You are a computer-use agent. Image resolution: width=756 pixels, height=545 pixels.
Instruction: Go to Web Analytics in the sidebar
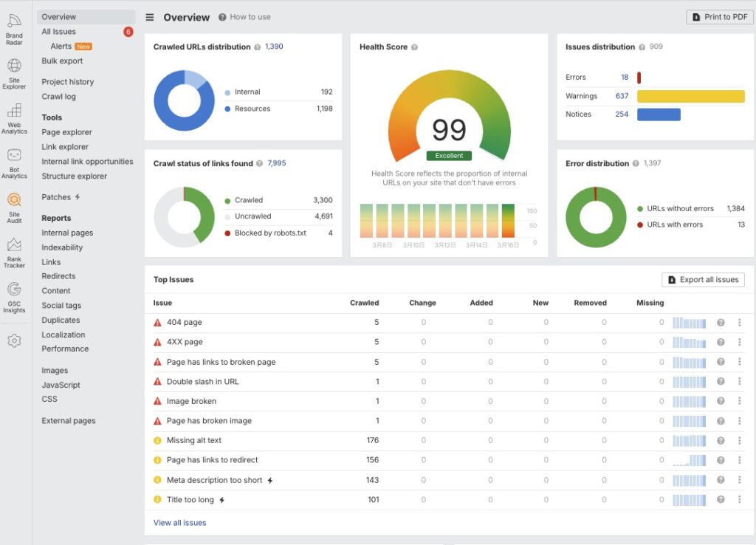(x=14, y=117)
